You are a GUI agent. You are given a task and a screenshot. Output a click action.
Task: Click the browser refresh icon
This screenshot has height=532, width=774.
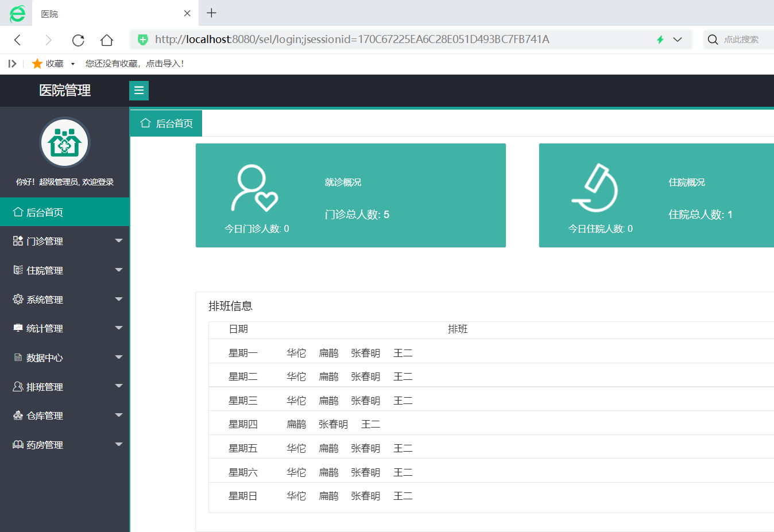point(78,40)
